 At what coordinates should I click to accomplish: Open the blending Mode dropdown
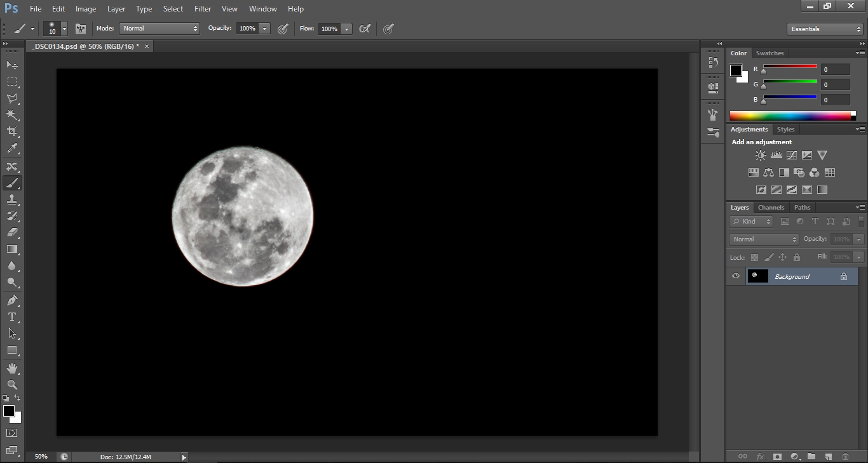pos(159,29)
